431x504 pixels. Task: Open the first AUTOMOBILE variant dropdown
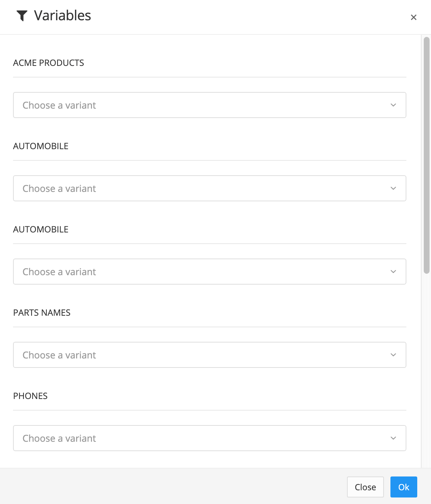[210, 188]
